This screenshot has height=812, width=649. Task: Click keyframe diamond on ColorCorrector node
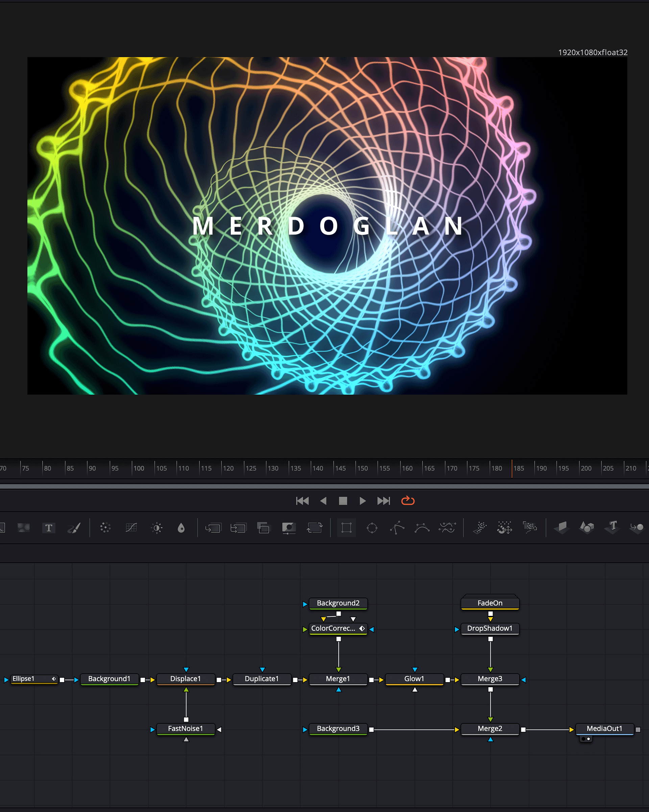[362, 629]
